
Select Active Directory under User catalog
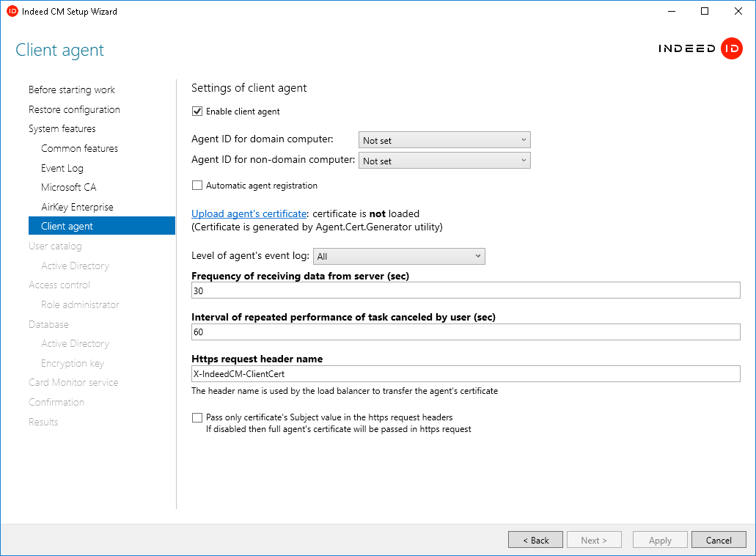click(x=76, y=266)
